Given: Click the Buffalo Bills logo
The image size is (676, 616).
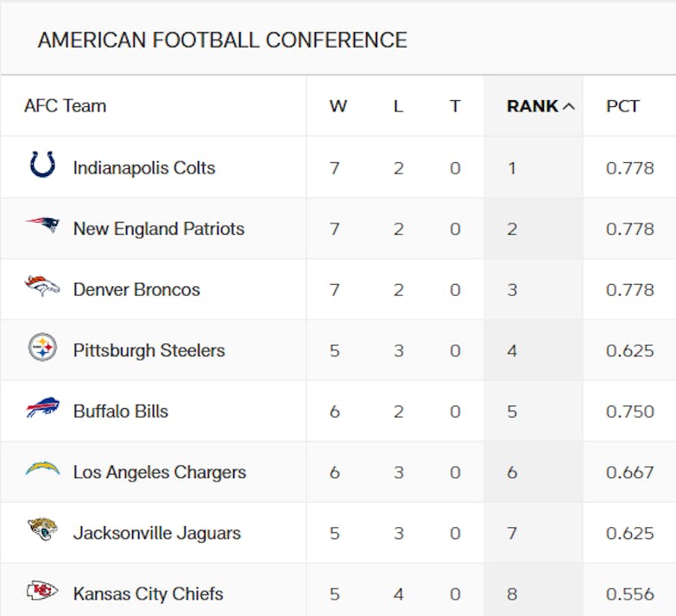Looking at the screenshot, I should coord(42,409).
